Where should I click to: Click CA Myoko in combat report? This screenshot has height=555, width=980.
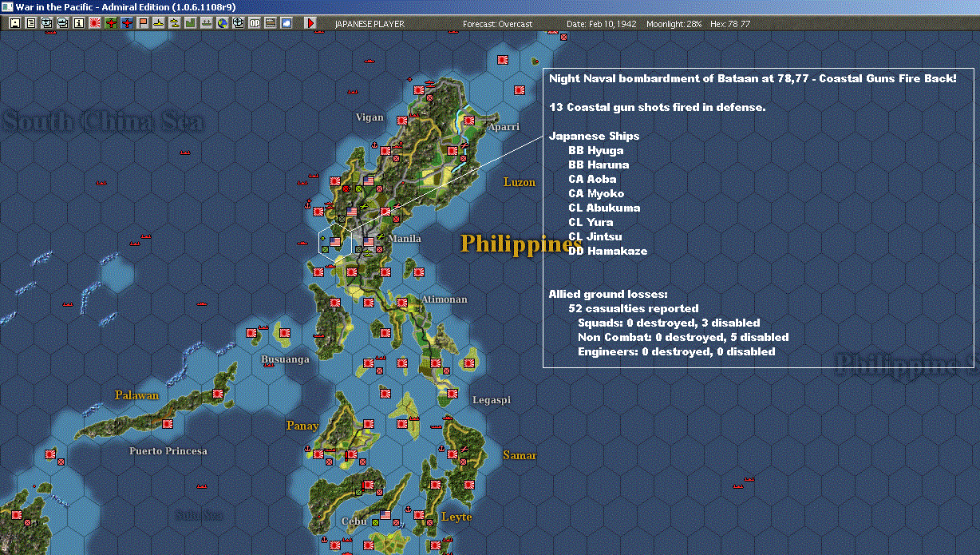tap(596, 193)
